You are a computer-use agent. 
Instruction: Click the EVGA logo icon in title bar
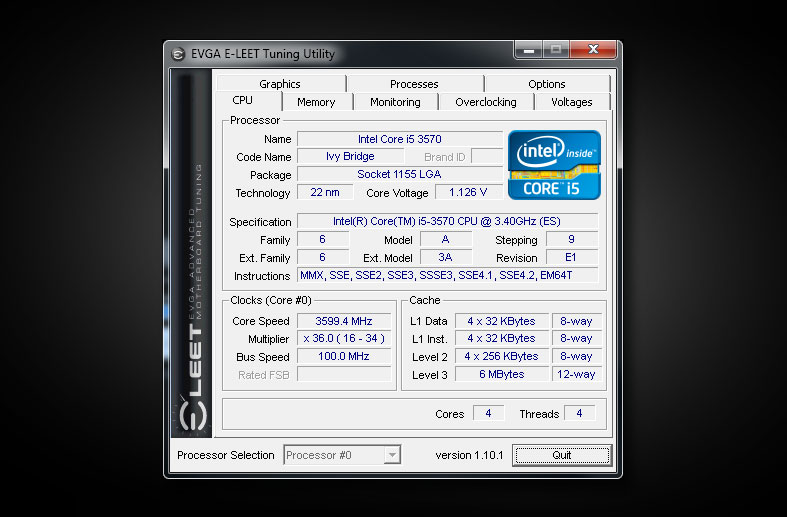tap(178, 54)
